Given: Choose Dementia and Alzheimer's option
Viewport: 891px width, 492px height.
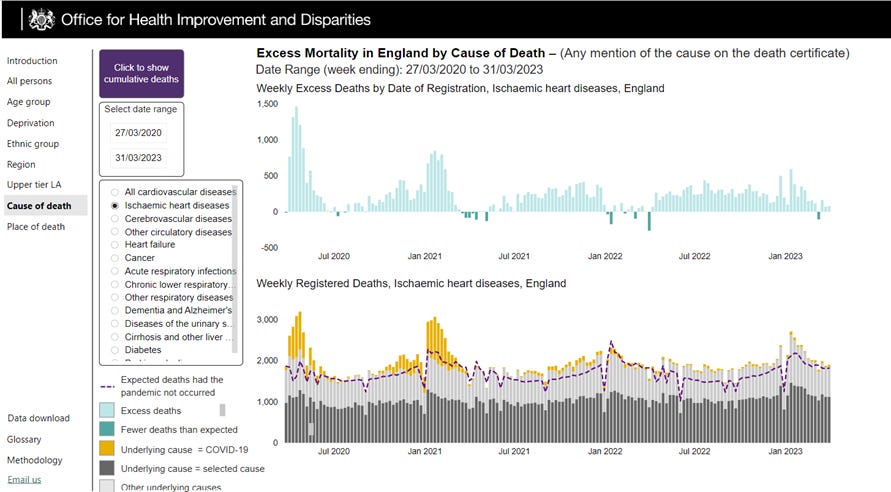Looking at the screenshot, I should click(x=115, y=310).
